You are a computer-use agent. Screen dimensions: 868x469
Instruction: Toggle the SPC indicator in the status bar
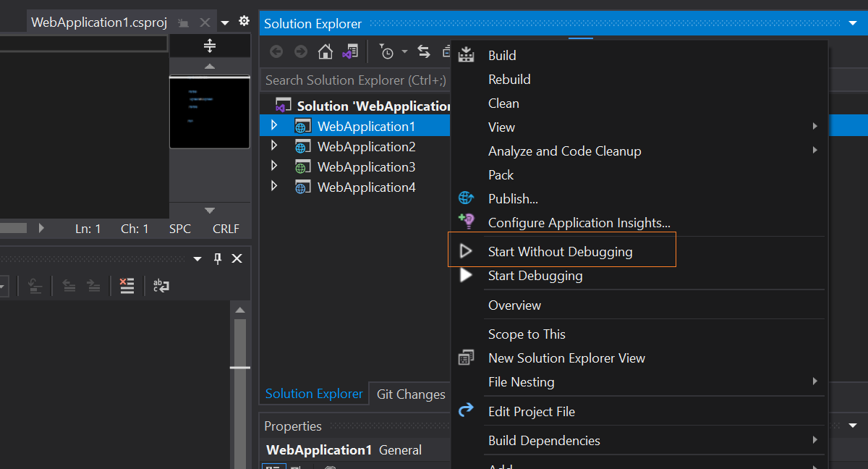coord(179,229)
